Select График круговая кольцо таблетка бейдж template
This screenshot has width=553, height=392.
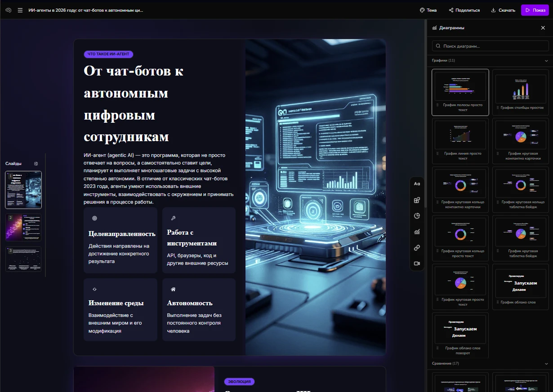pos(521,190)
